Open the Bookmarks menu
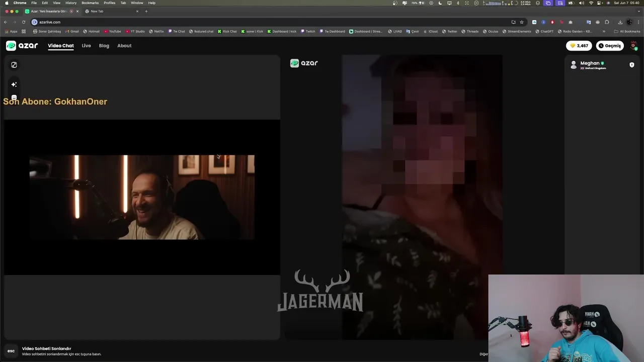The height and width of the screenshot is (362, 644). (90, 3)
